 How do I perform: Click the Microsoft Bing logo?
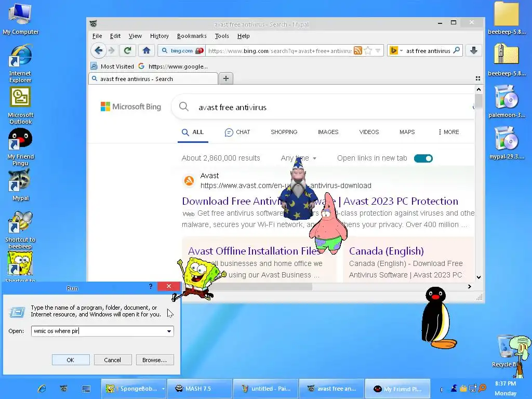coord(130,107)
